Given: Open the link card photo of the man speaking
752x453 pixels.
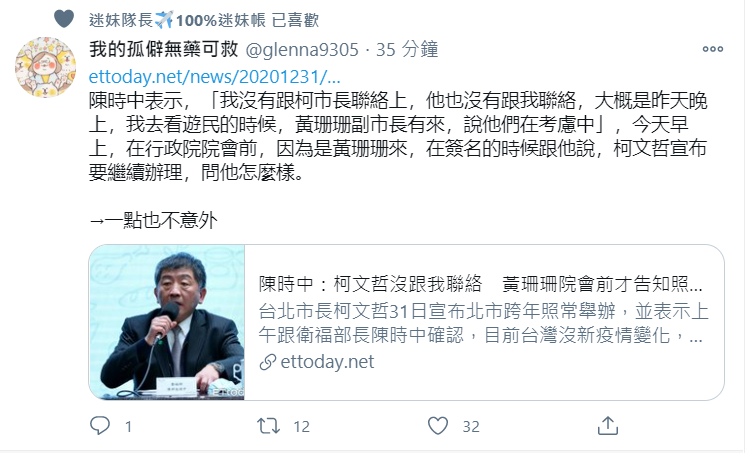Looking at the screenshot, I should pos(167,322).
